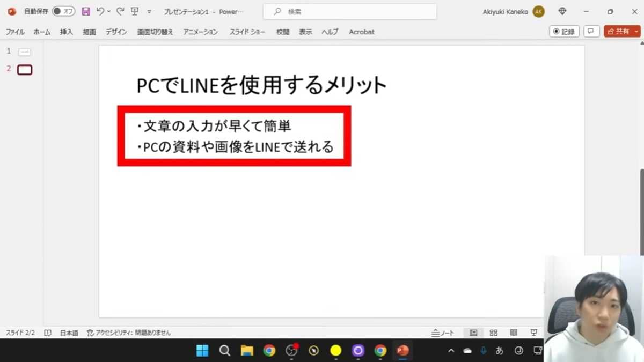644x362 pixels.
Task: Switch to Slide Sorter view icon
Action: point(494,333)
